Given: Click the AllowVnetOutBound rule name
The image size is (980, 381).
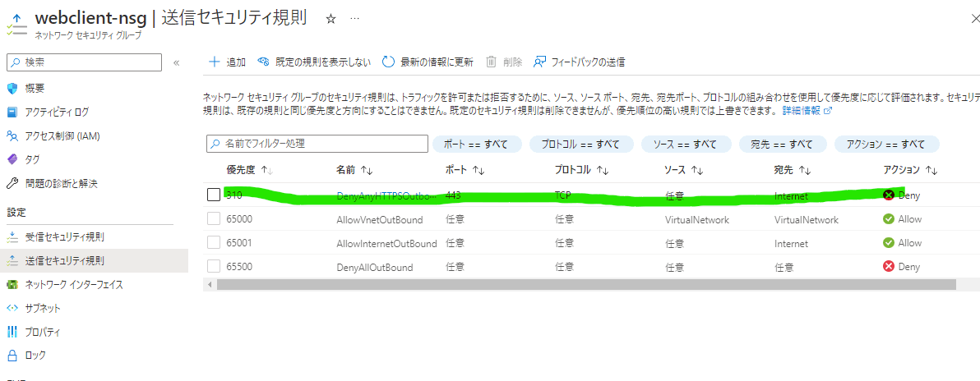Looking at the screenshot, I should point(379,220).
